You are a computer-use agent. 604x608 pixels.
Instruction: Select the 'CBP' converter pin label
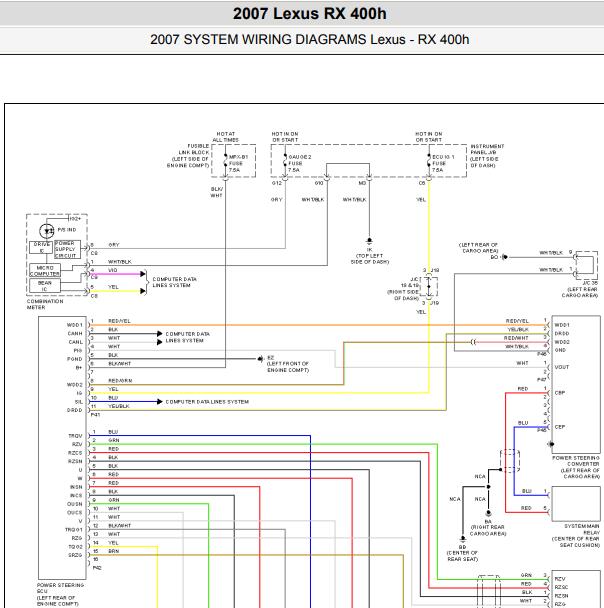pos(559,393)
